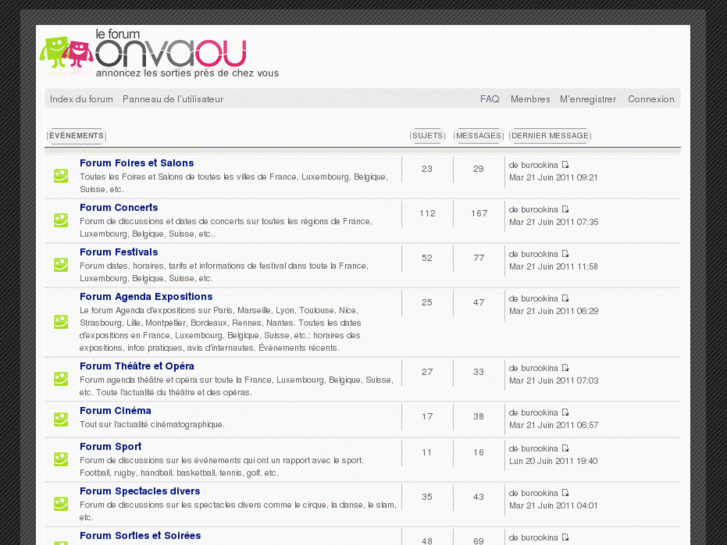View latest post icon in Spectacles divers row
This screenshot has width=727, height=545.
pyautogui.click(x=565, y=493)
